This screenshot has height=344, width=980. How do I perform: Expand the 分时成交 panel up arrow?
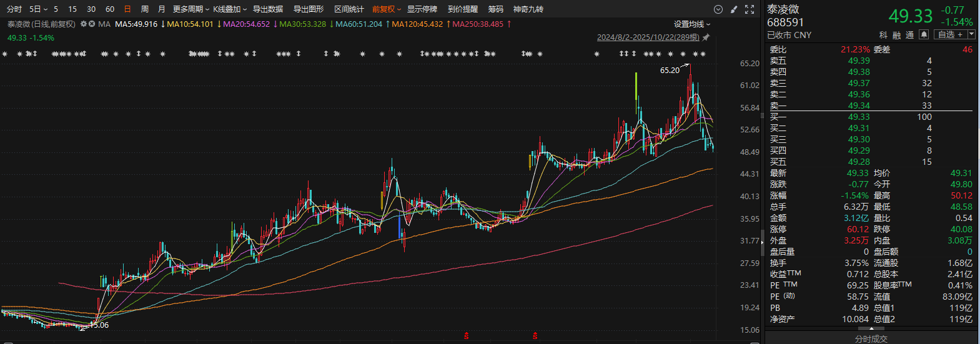(871, 329)
